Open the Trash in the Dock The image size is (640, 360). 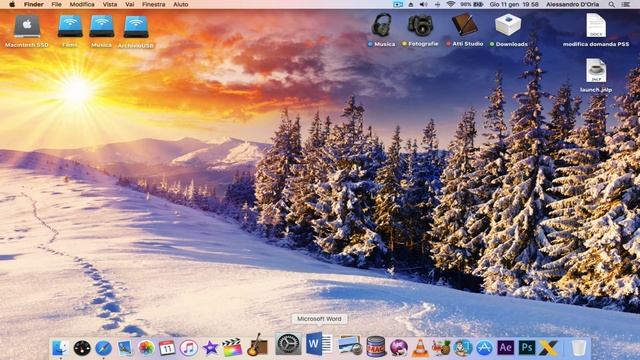tap(578, 348)
